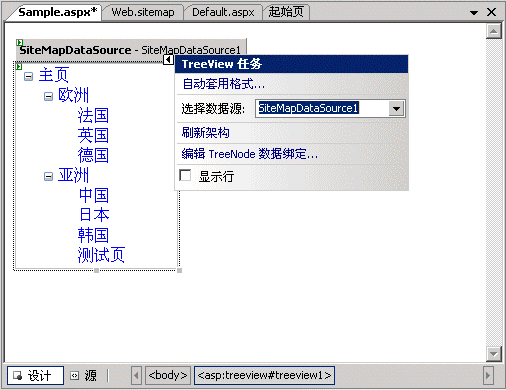Screen dimensions: 506x390
Task: Collapse the TreeView smart tag arrow
Action: click(x=168, y=60)
